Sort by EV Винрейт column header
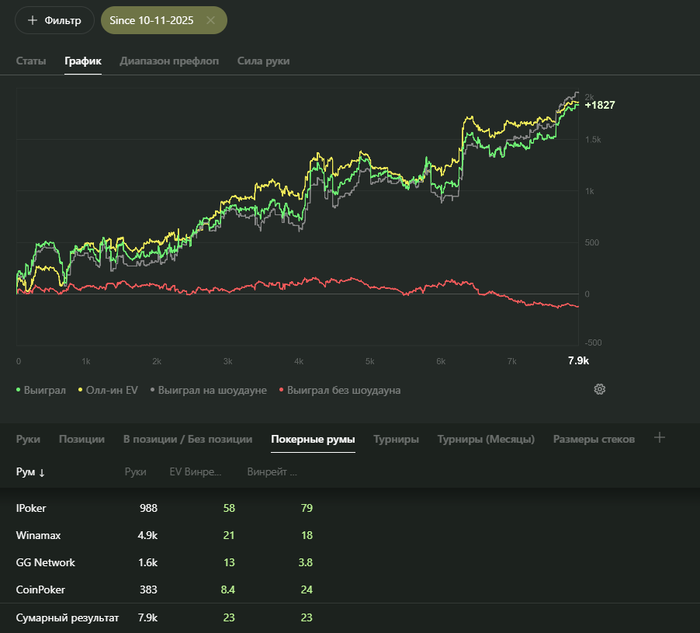The height and width of the screenshot is (633, 700). click(x=195, y=472)
